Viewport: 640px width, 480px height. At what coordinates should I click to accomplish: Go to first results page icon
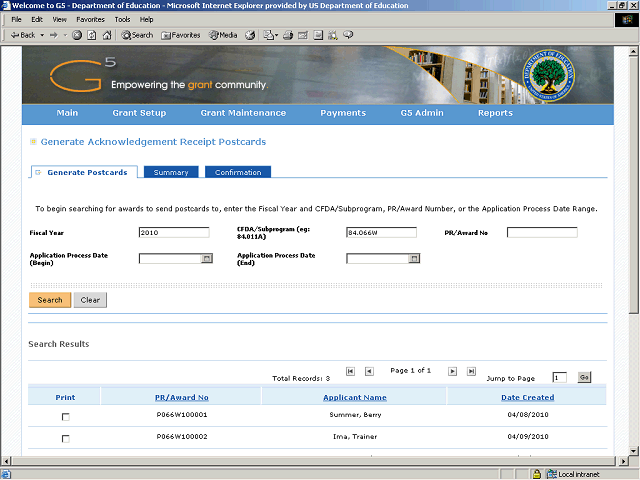(x=350, y=371)
